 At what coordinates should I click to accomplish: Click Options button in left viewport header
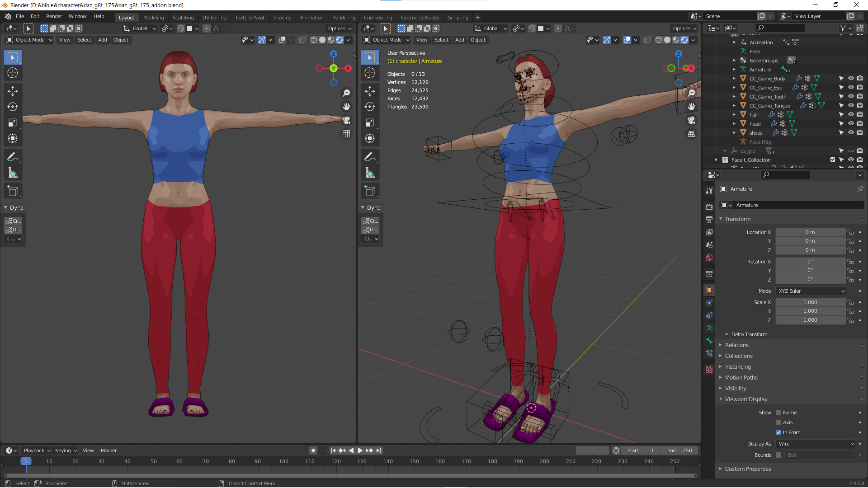[339, 28]
